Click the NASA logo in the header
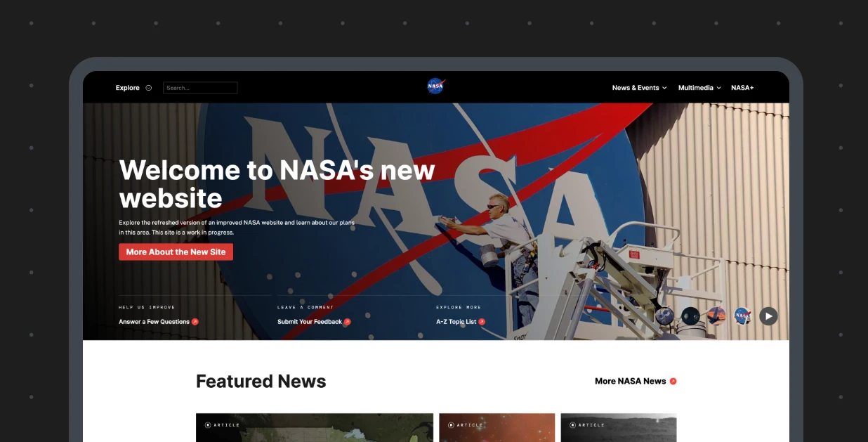This screenshot has width=868, height=442. point(435,86)
